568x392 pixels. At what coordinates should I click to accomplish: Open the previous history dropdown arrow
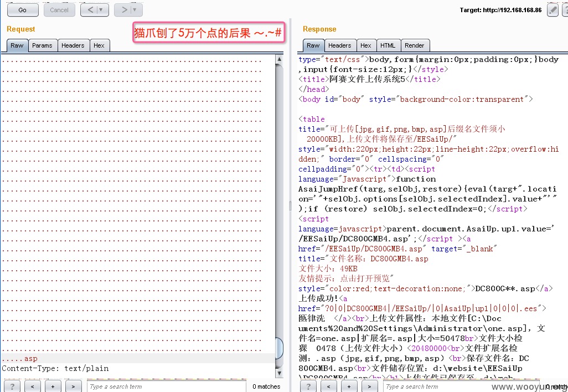(101, 10)
